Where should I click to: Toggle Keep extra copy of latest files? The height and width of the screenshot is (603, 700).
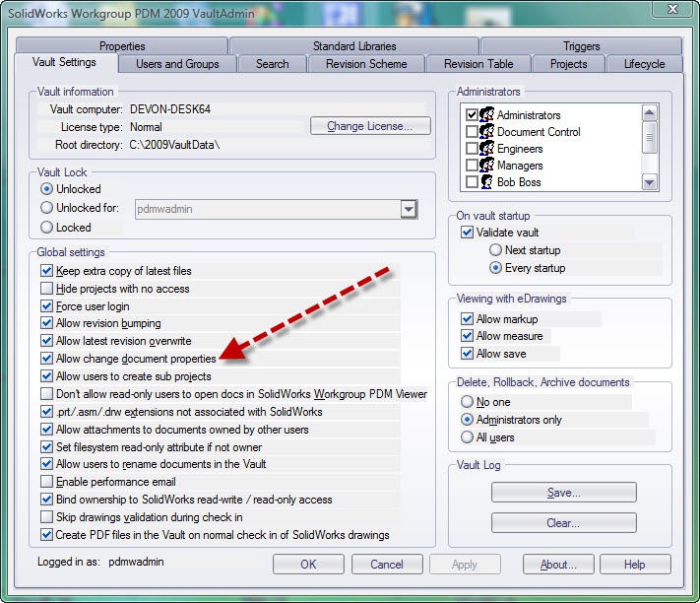(46, 271)
